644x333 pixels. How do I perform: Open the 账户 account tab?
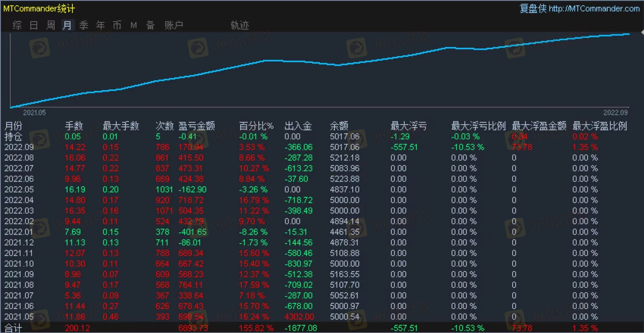pyautogui.click(x=174, y=25)
